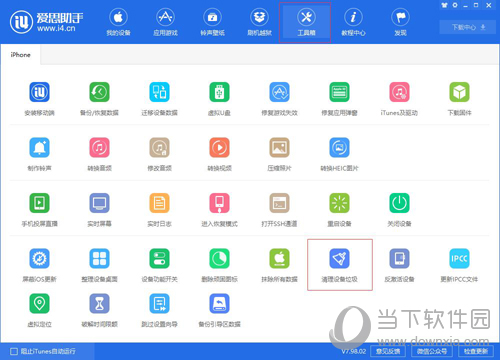Screen dimensions: 500x360
Task: Open the 教程中心 Tutorial Center section
Action: tap(353, 22)
